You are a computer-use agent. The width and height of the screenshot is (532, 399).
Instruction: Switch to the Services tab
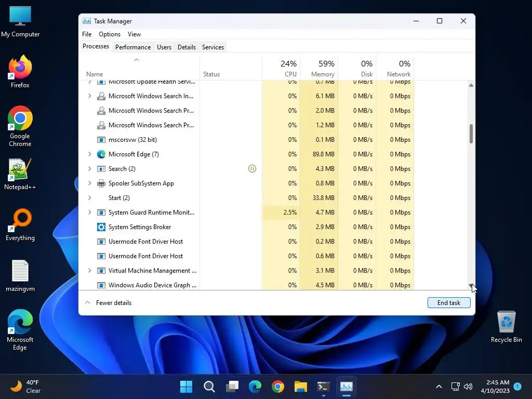click(212, 47)
